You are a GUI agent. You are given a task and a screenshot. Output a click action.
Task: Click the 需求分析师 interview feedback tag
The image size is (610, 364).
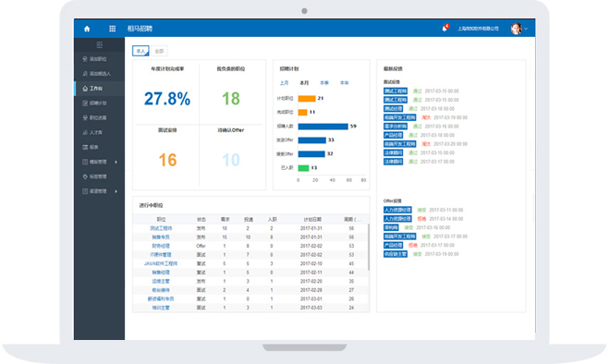pos(396,127)
